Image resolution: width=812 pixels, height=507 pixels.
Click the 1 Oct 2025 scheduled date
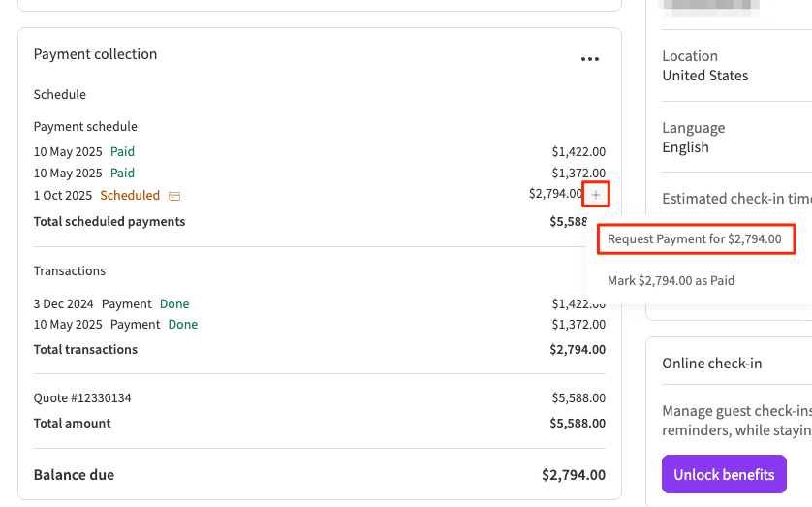63,196
